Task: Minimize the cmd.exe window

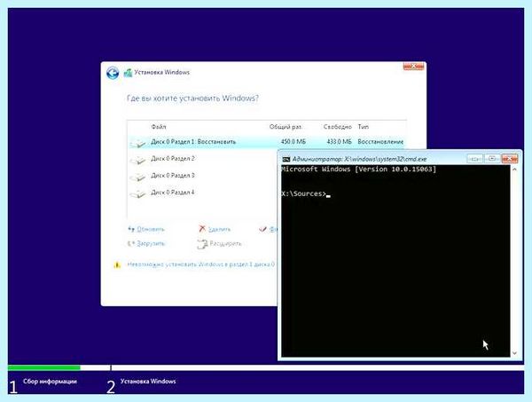Action: pos(474,159)
